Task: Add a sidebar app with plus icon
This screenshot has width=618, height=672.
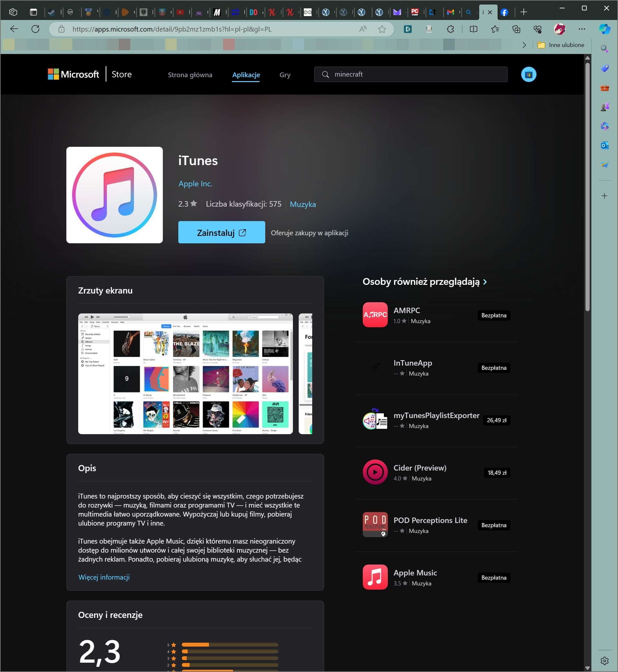Action: point(604,196)
